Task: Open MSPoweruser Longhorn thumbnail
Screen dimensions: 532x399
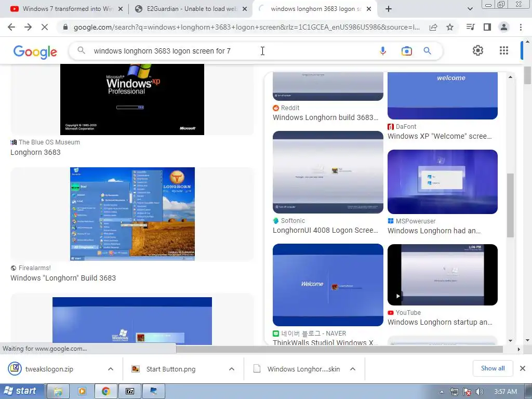Action: (443, 182)
